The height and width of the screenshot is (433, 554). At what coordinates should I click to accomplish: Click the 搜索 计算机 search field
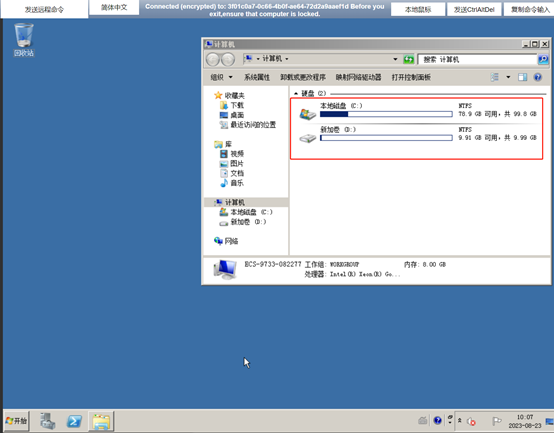477,59
